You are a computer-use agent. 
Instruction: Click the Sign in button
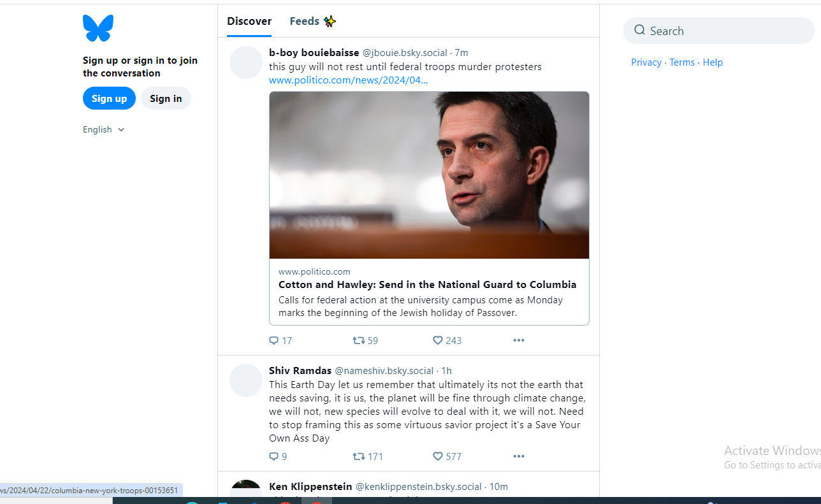coord(166,98)
